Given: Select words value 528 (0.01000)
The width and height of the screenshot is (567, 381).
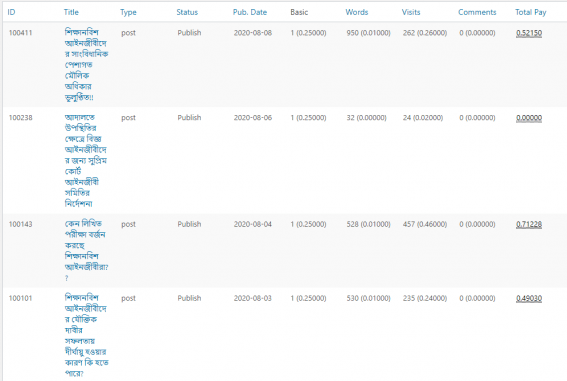Looking at the screenshot, I should tap(368, 224).
